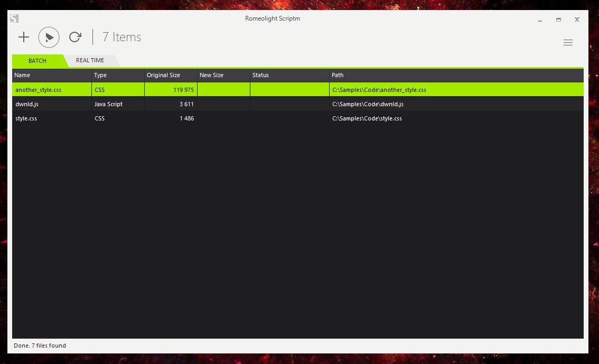Click the 119 975 size value
Image resolution: width=599 pixels, height=364 pixels.
pyautogui.click(x=183, y=90)
